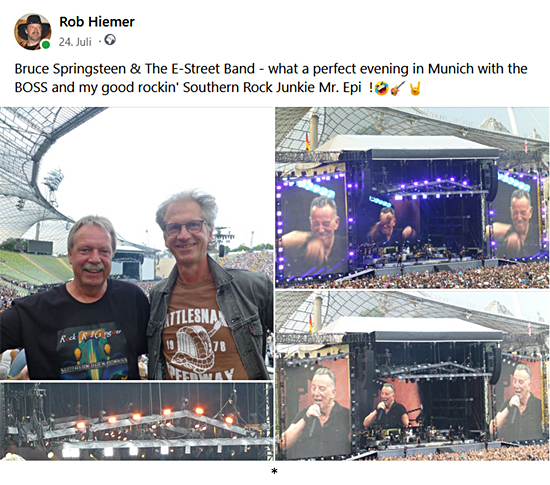Click the Rob Hiemer name link

click(x=97, y=22)
